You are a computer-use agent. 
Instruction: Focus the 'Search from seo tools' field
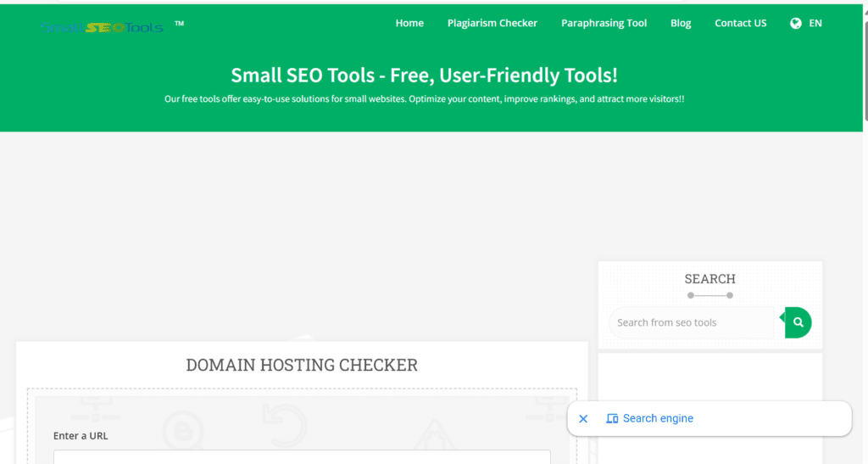692,322
